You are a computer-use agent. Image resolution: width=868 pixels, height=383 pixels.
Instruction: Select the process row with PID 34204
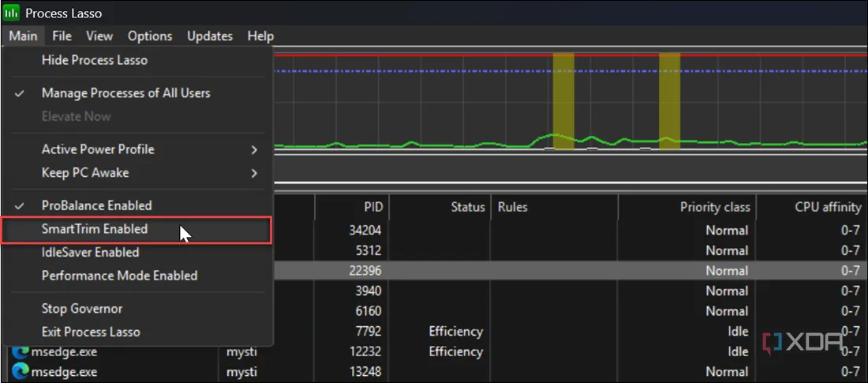571,230
